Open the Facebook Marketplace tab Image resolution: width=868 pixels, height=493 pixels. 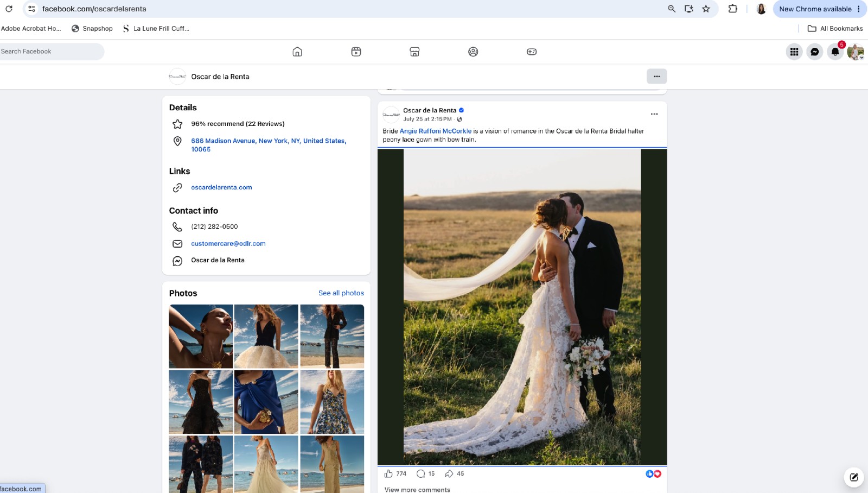414,52
